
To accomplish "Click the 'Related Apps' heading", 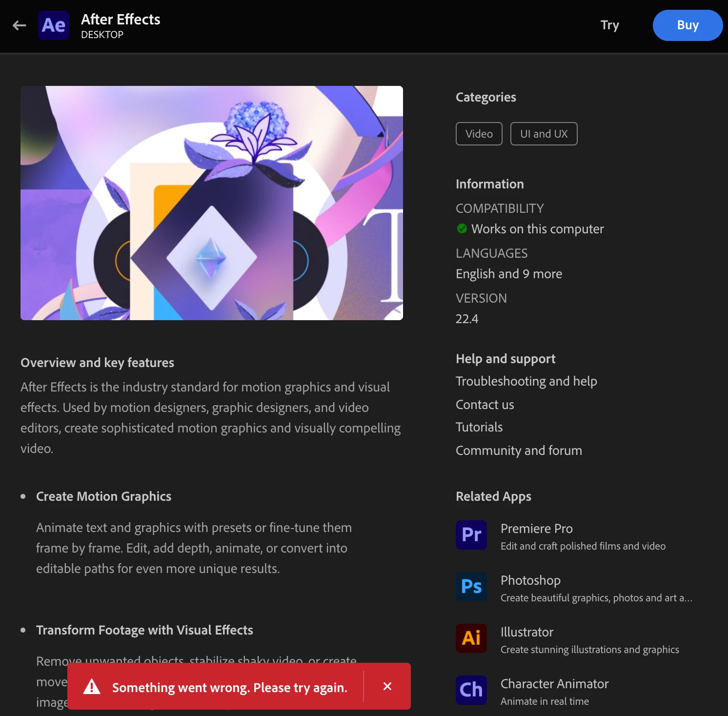I will click(x=493, y=496).
